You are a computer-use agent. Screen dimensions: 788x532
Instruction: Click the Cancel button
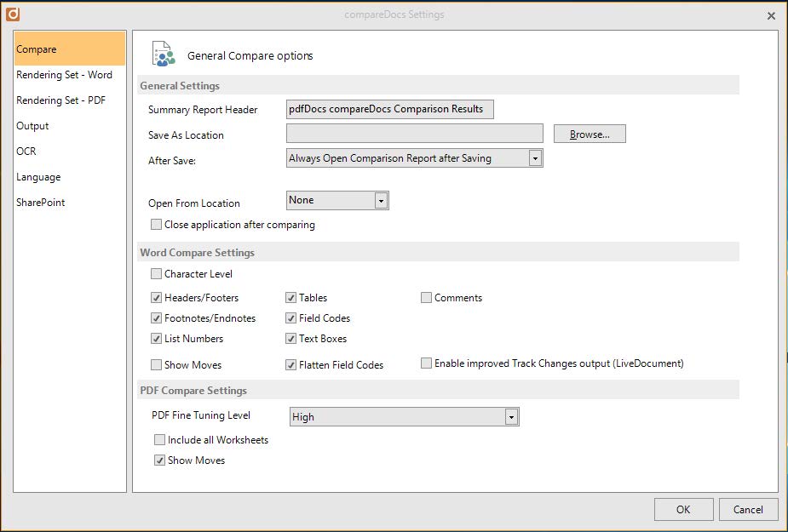(x=748, y=509)
